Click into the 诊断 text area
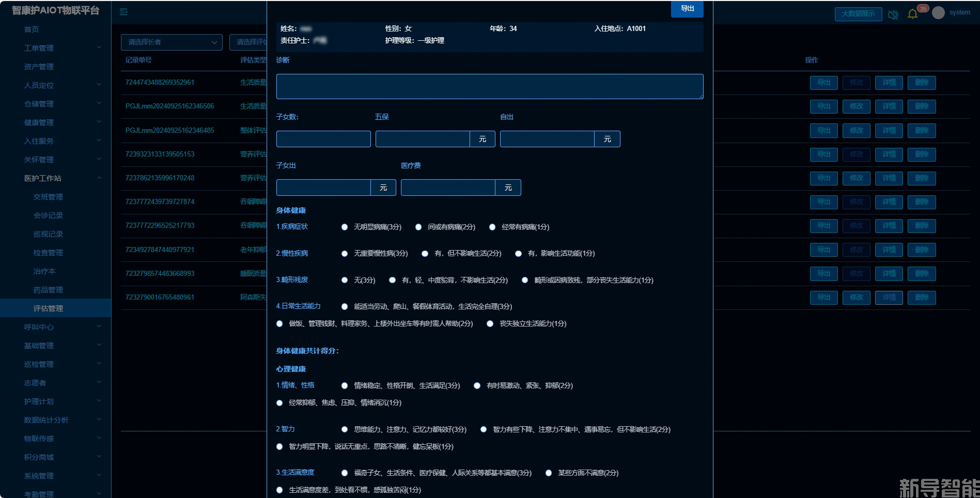The width and height of the screenshot is (980, 498). pos(489,86)
